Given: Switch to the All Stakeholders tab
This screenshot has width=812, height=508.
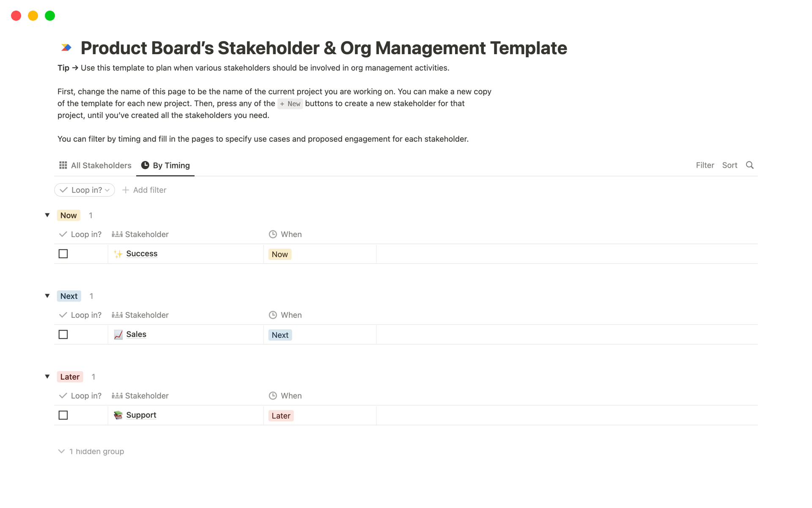Looking at the screenshot, I should pos(101,165).
